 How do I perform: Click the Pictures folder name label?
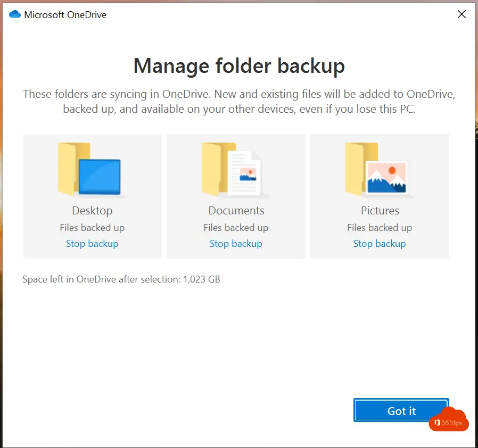(380, 211)
